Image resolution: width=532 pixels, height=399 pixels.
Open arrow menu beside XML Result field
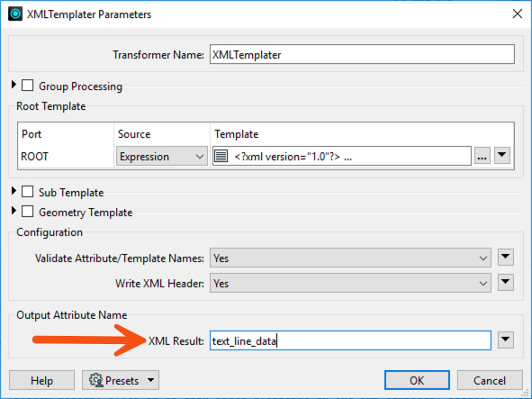[x=506, y=340]
